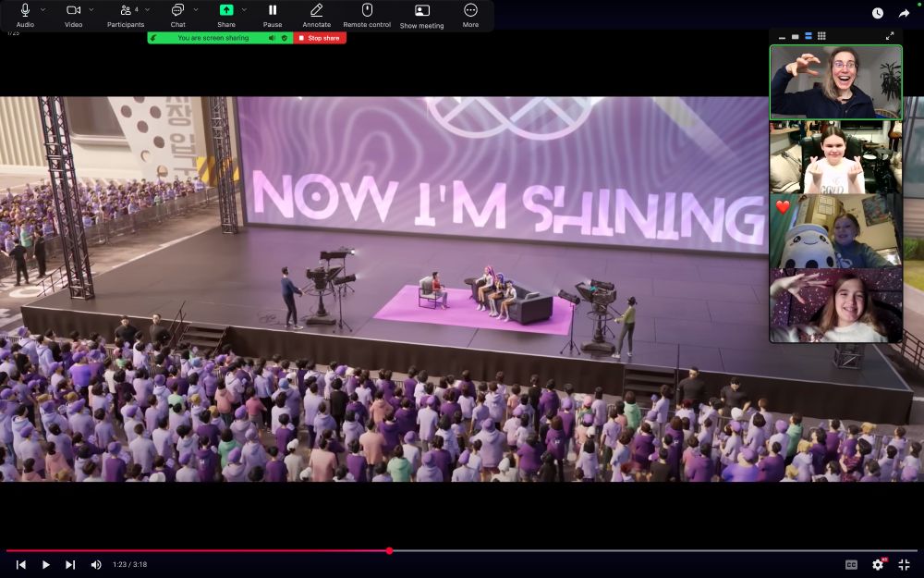This screenshot has width=924, height=578.
Task: Open the video player settings gear
Action: 878,564
